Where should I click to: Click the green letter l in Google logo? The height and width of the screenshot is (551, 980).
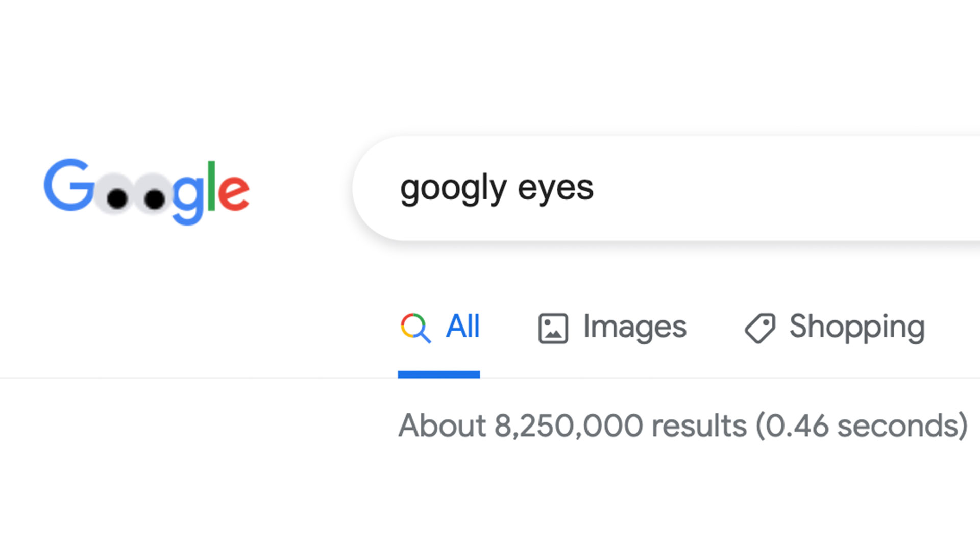pyautogui.click(x=211, y=185)
